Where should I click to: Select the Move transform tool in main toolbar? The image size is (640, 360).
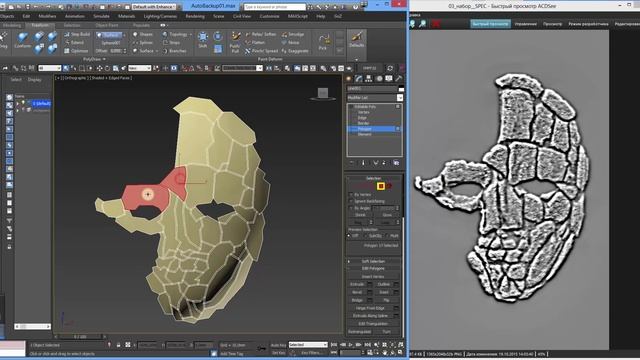coord(100,68)
